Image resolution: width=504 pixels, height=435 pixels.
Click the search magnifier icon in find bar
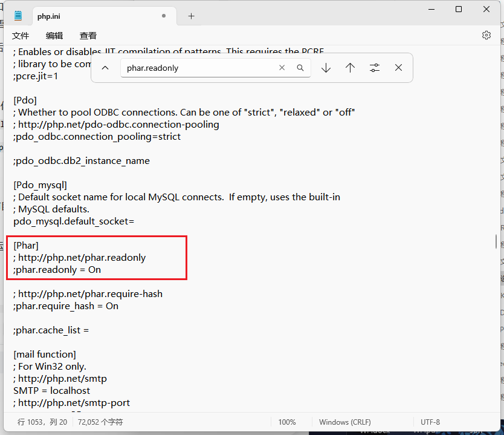[x=300, y=68]
